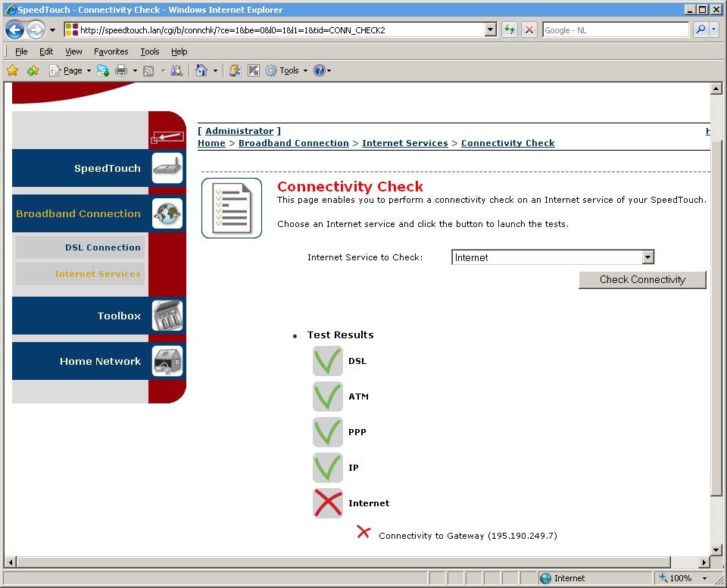The width and height of the screenshot is (727, 588).
Task: Select DSL Connection submenu item
Action: [x=80, y=247]
